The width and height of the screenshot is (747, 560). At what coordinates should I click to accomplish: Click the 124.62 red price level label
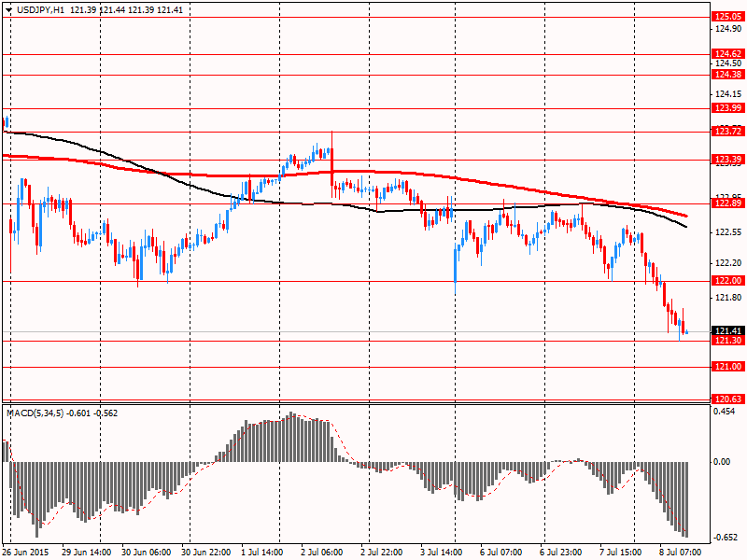pyautogui.click(x=728, y=54)
